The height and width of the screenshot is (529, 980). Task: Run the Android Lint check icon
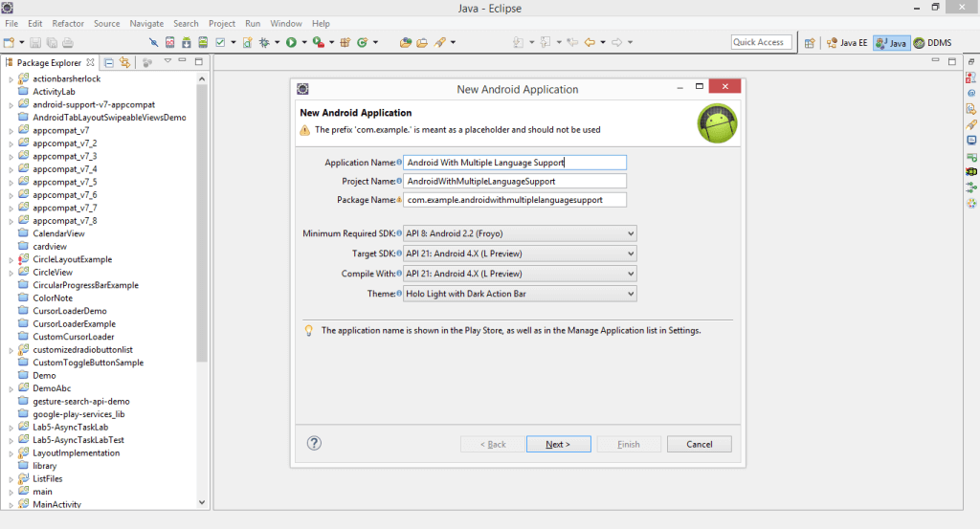tap(220, 42)
